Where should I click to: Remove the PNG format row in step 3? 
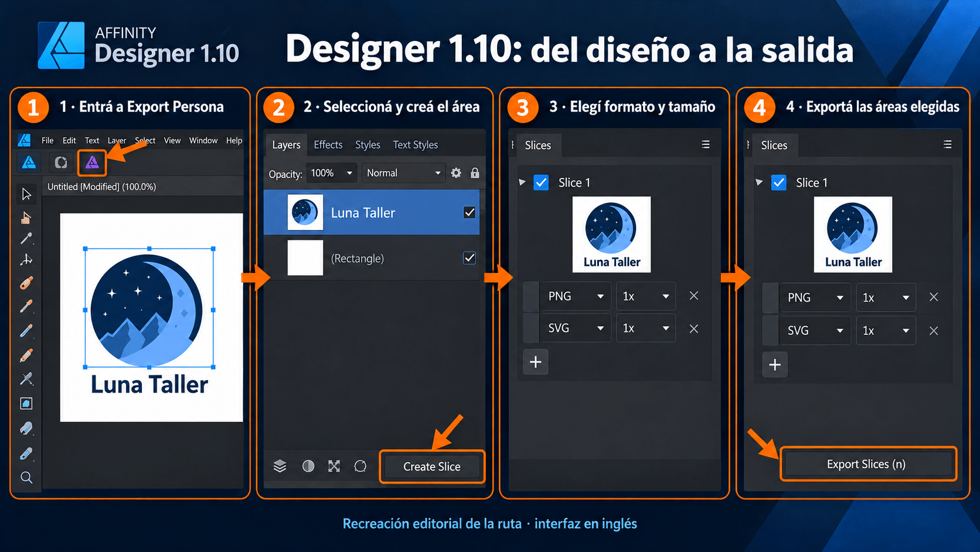pos(694,296)
